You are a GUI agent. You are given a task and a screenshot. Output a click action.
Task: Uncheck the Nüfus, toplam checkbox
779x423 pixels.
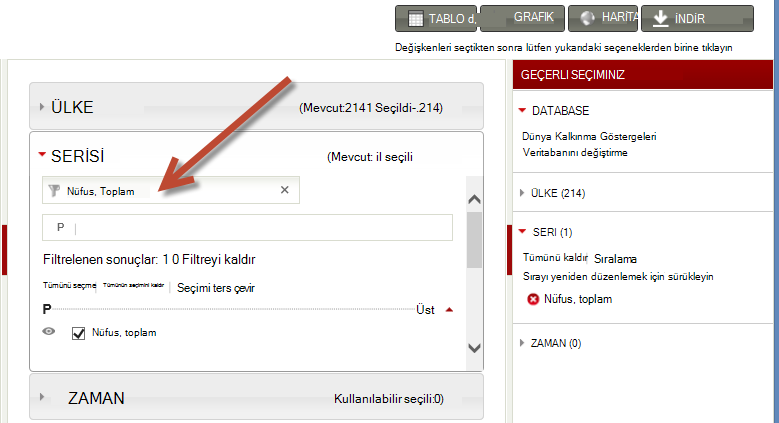tap(78, 333)
